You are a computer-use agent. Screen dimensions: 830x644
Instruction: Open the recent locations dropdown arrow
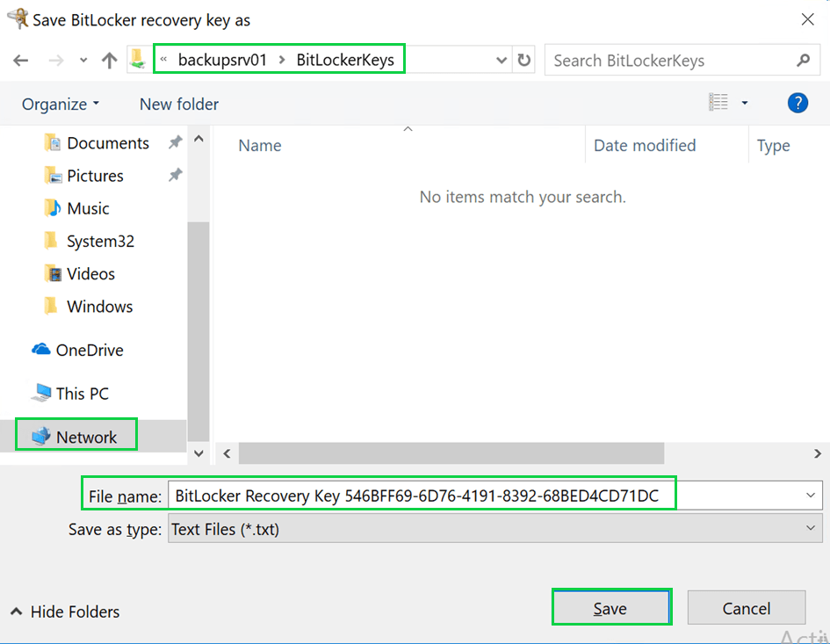(83, 61)
